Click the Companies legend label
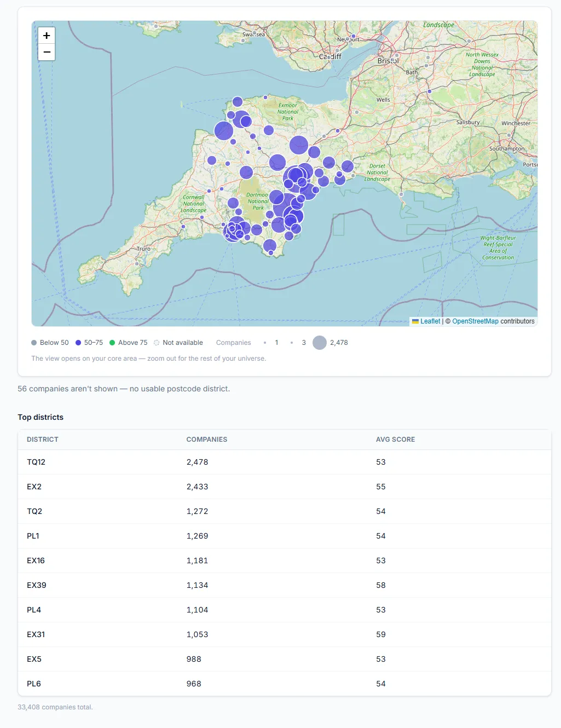 coord(234,343)
